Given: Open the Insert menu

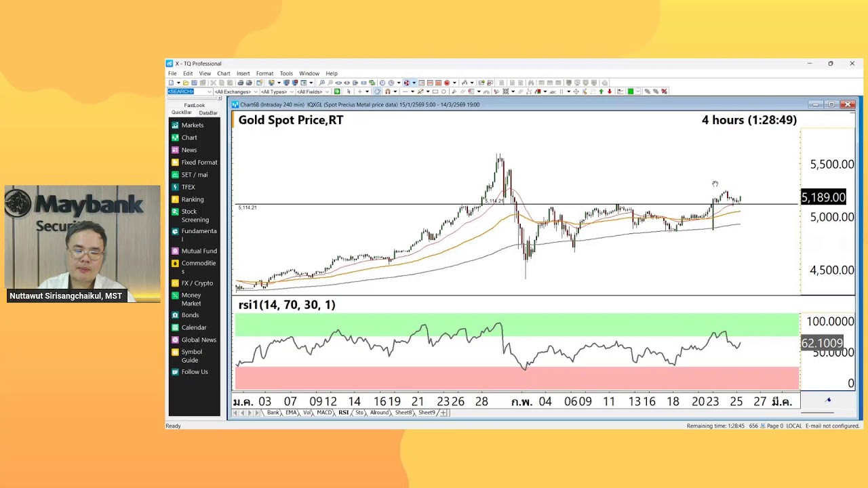Looking at the screenshot, I should point(243,73).
